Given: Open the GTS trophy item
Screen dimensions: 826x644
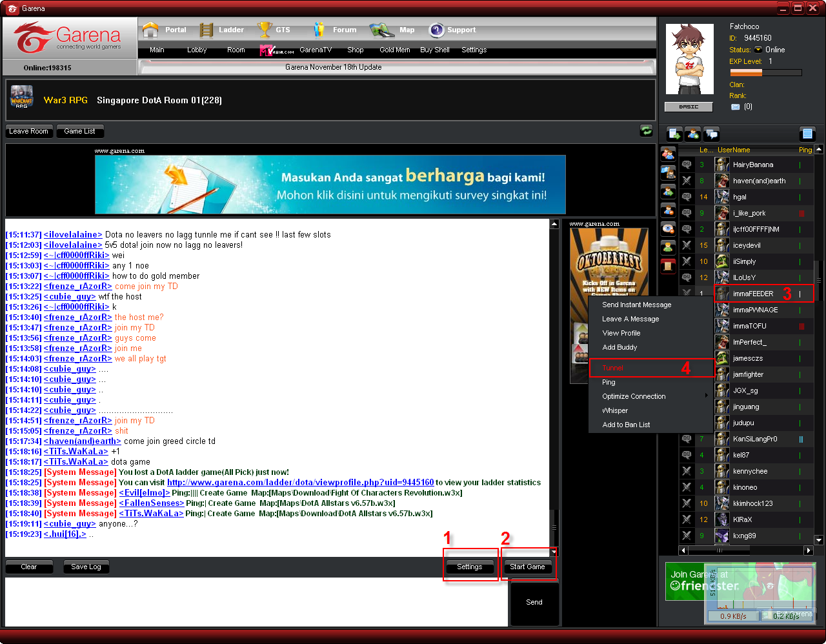Looking at the screenshot, I should pyautogui.click(x=274, y=30).
